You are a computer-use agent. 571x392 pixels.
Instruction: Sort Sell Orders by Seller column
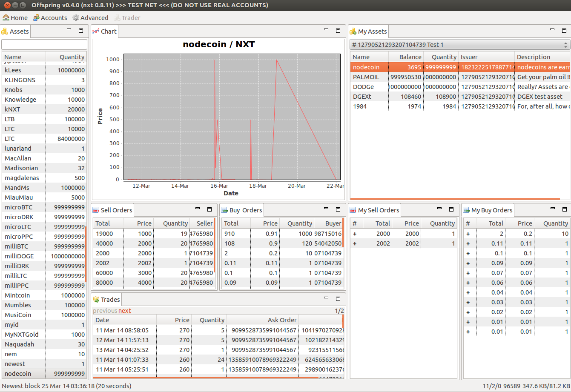201,223
